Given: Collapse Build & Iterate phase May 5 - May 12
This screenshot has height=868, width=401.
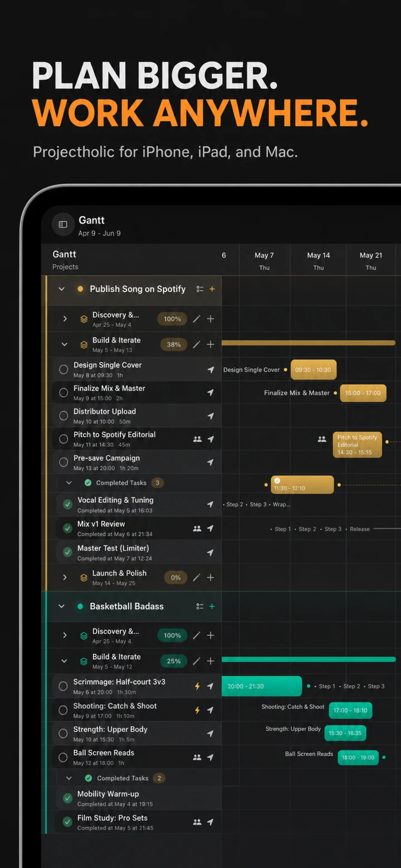Looking at the screenshot, I should point(65,661).
